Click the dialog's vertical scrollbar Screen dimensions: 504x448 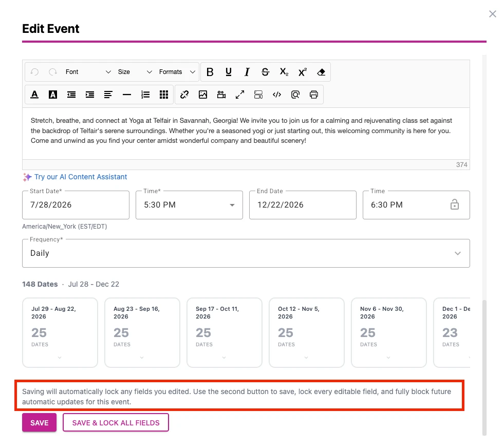pos(484,368)
